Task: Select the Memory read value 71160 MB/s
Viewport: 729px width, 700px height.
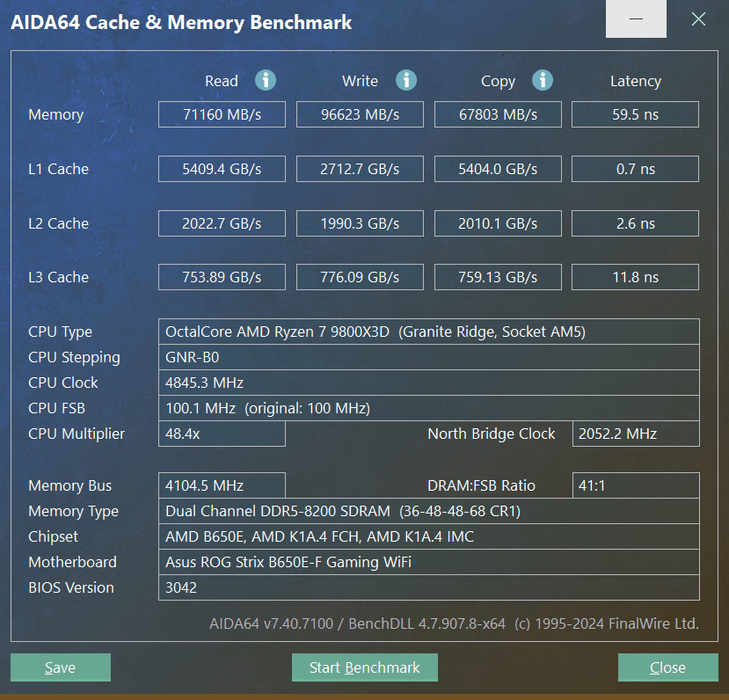Action: tap(222, 114)
